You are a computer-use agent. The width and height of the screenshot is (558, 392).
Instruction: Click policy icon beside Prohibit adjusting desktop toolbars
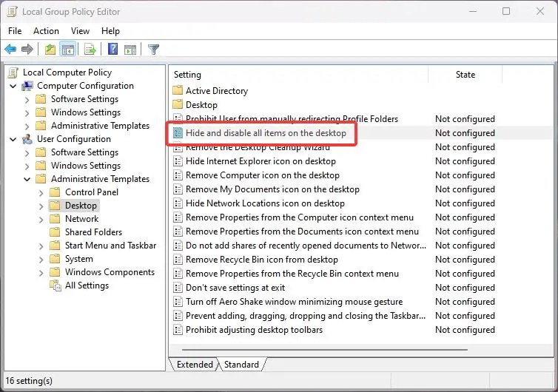tap(177, 330)
